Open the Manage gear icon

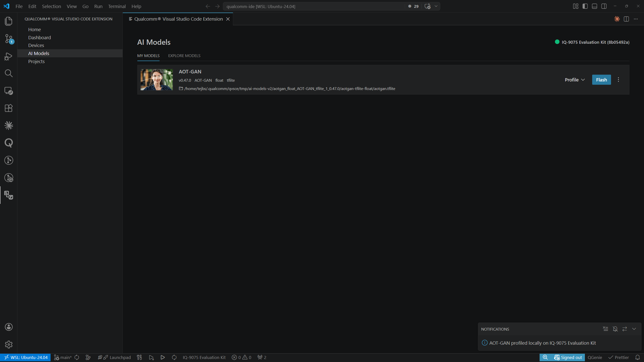coord(9,344)
